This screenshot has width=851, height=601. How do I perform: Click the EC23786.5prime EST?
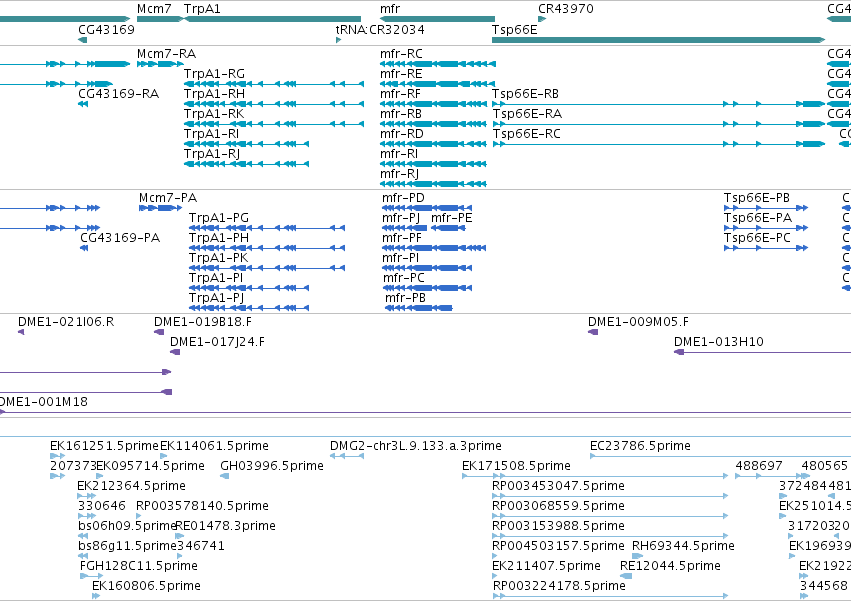(x=720, y=456)
